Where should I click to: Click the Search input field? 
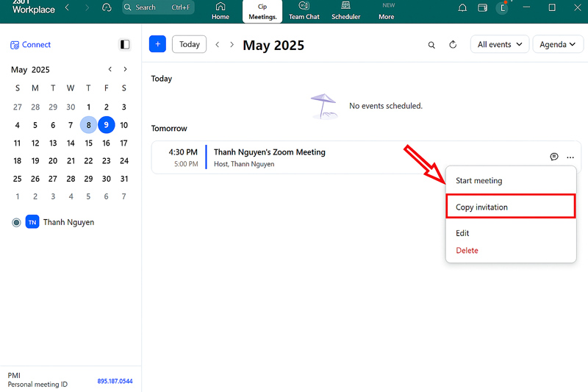157,7
